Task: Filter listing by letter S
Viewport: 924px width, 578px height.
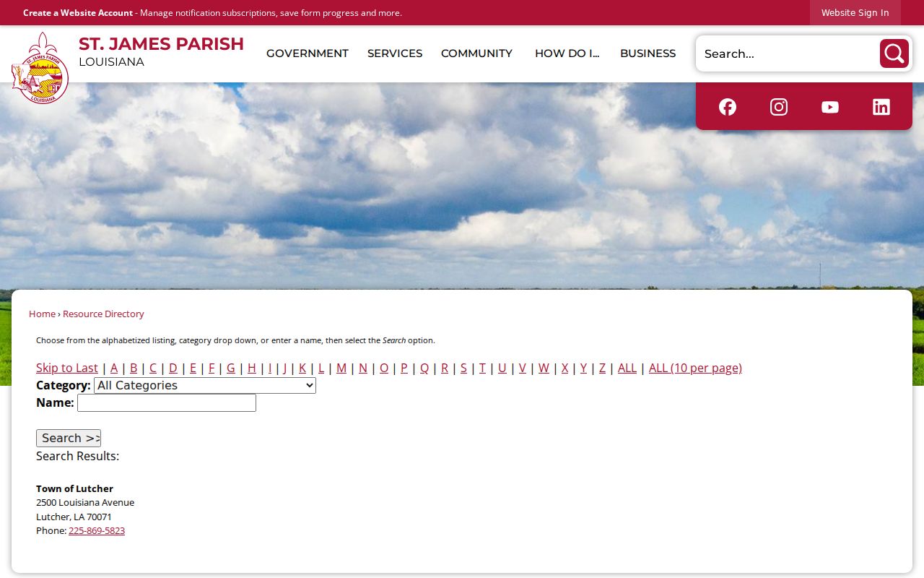Action: 463,368
